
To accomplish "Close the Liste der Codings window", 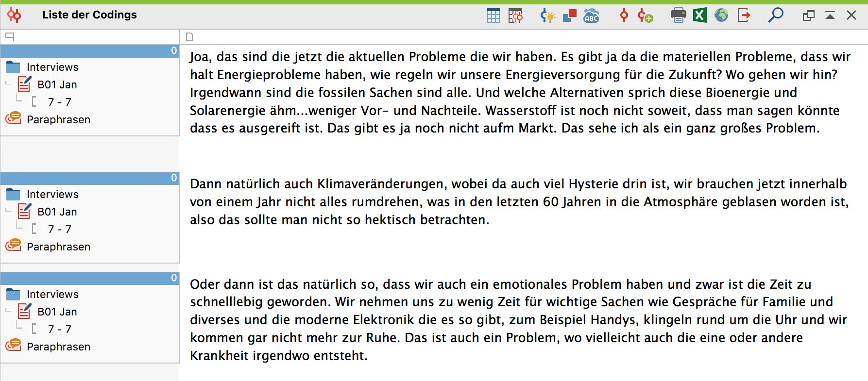I will tap(851, 16).
